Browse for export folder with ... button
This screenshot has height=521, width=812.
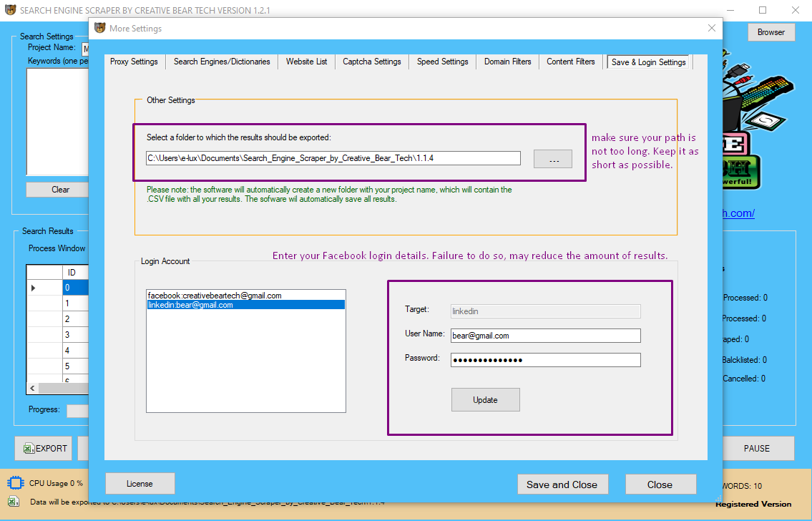(553, 159)
